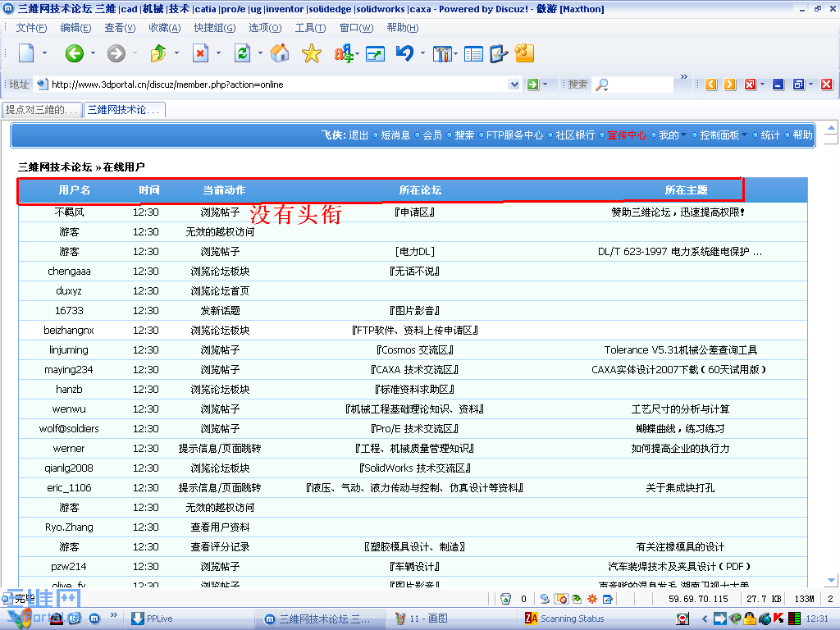Open the Back history dropdown arrow
The height and width of the screenshot is (630, 840).
tap(93, 53)
